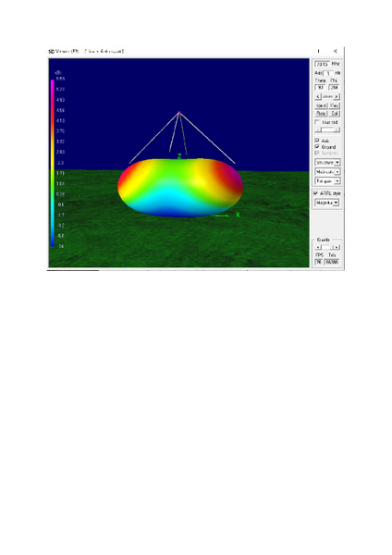Enable the True rad checkbox

(x=317, y=122)
